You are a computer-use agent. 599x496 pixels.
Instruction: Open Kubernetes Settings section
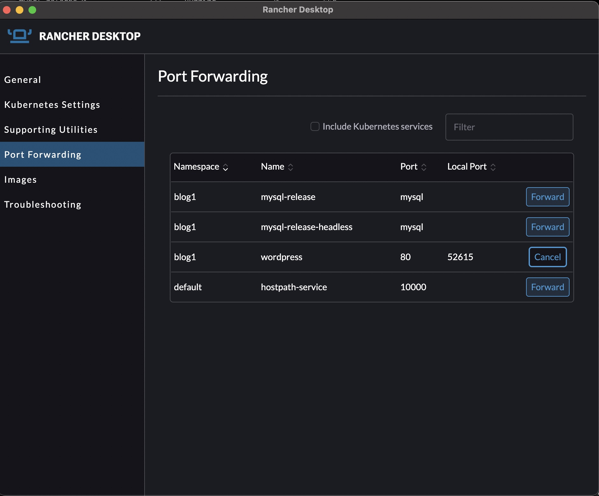click(52, 105)
